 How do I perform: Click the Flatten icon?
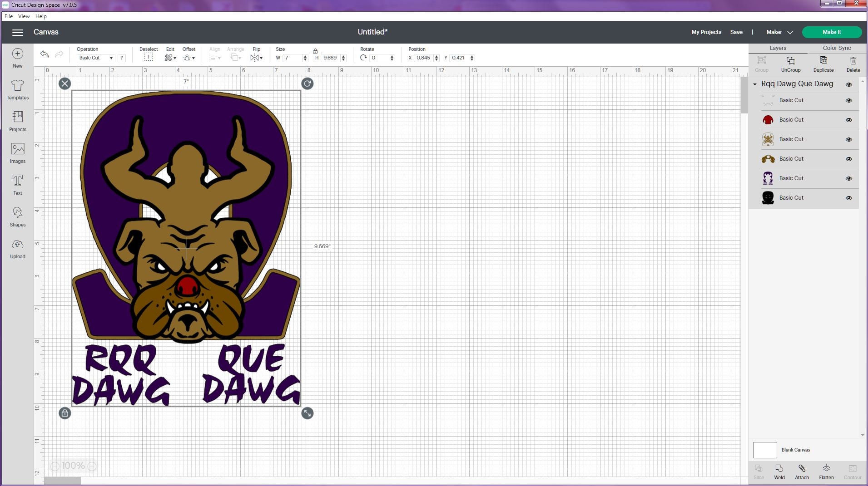click(x=826, y=472)
